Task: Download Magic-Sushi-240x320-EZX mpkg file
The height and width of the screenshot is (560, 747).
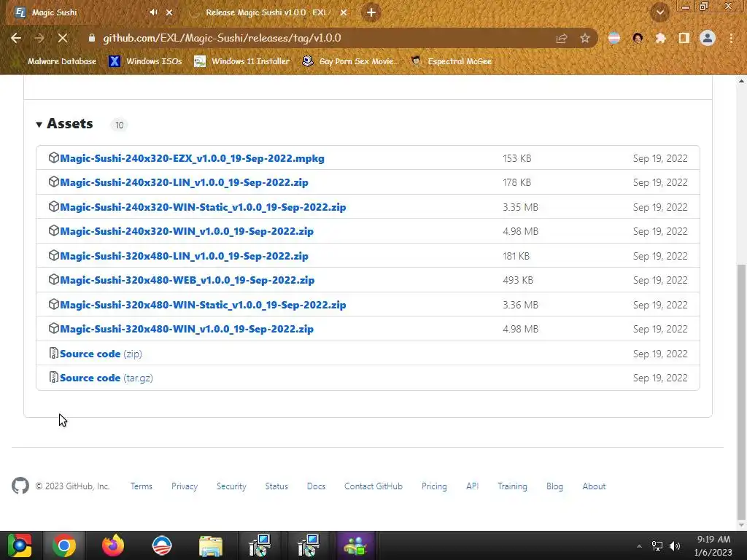Action: tap(192, 158)
